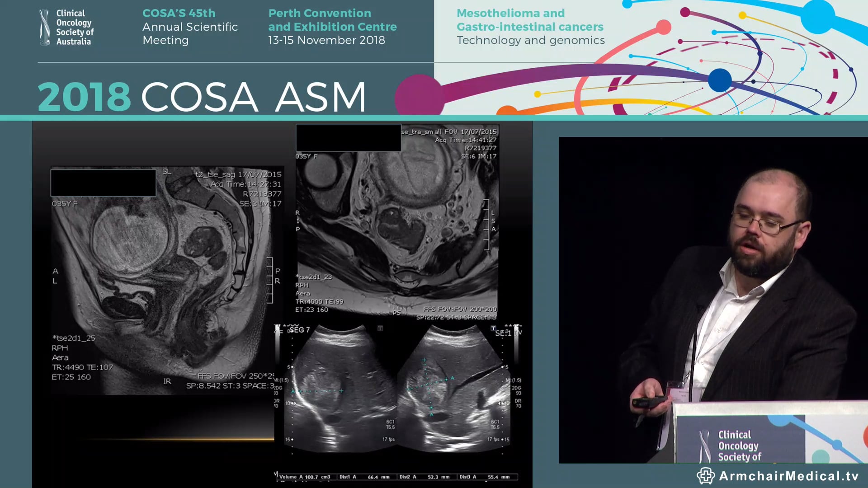Expand the Dist2 A measurement entry
This screenshot has width=868, height=488.
coord(427,477)
